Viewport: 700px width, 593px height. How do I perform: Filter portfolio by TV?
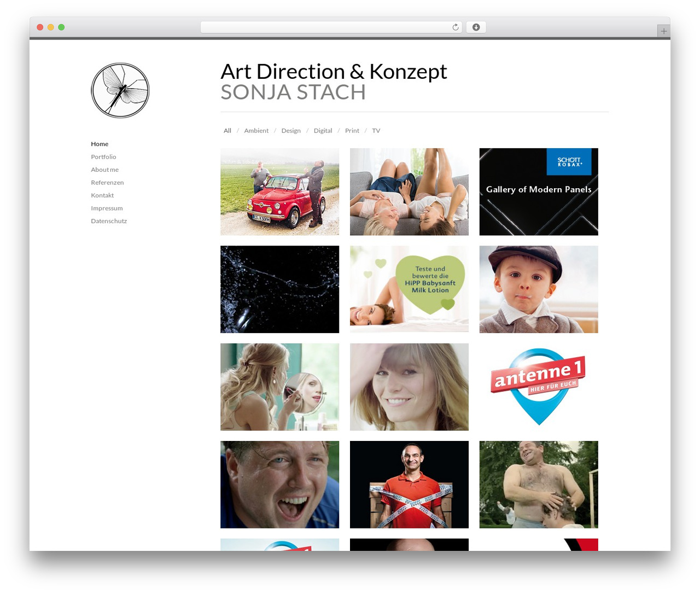[x=376, y=131]
